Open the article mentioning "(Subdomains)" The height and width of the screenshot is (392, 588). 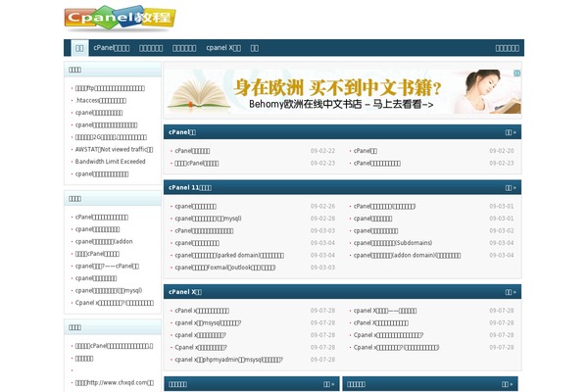coord(393,243)
